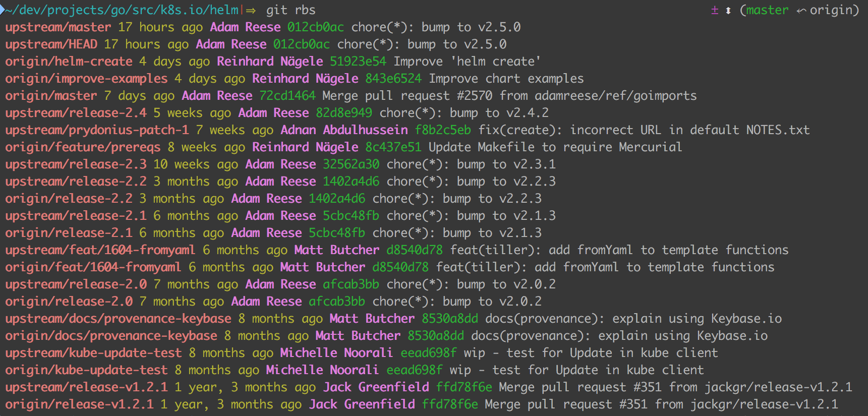Image resolution: width=868 pixels, height=416 pixels.
Task: Select the upstream/release-2.4 branch name
Action: point(76,113)
